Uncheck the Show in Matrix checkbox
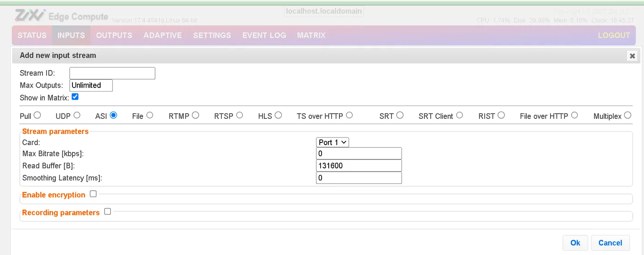Screen dimensions: 644x255 tap(75, 97)
